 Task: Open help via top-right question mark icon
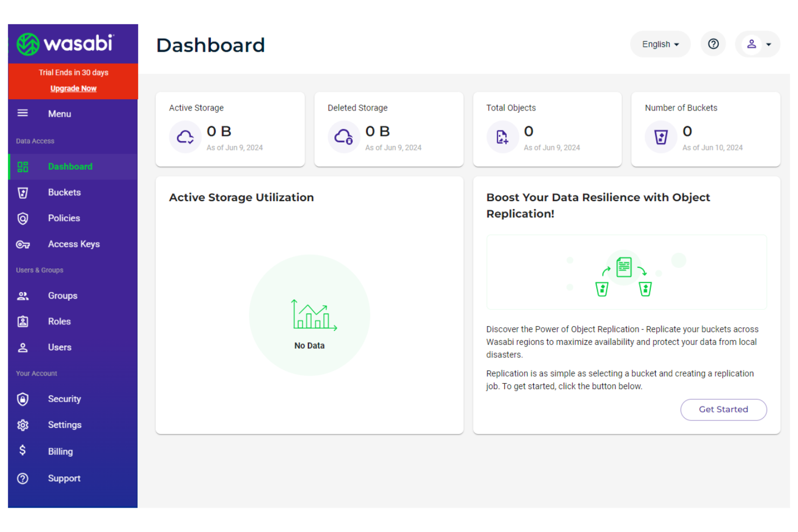coord(713,44)
